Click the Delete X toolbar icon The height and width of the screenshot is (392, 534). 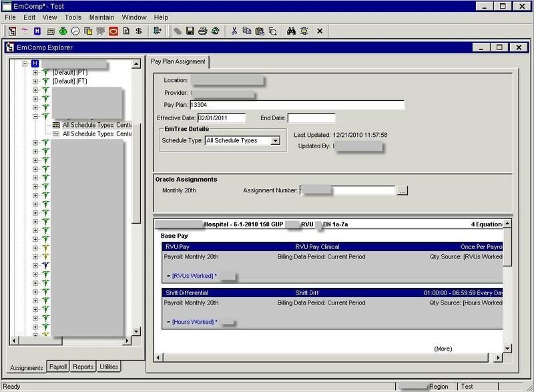pos(320,31)
